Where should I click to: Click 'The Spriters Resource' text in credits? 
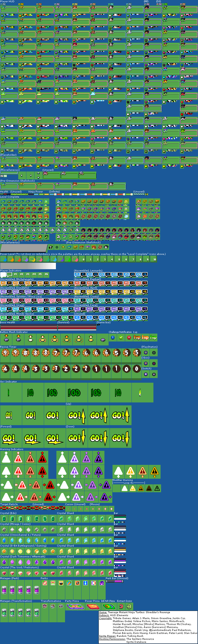pyautogui.click(x=140, y=639)
